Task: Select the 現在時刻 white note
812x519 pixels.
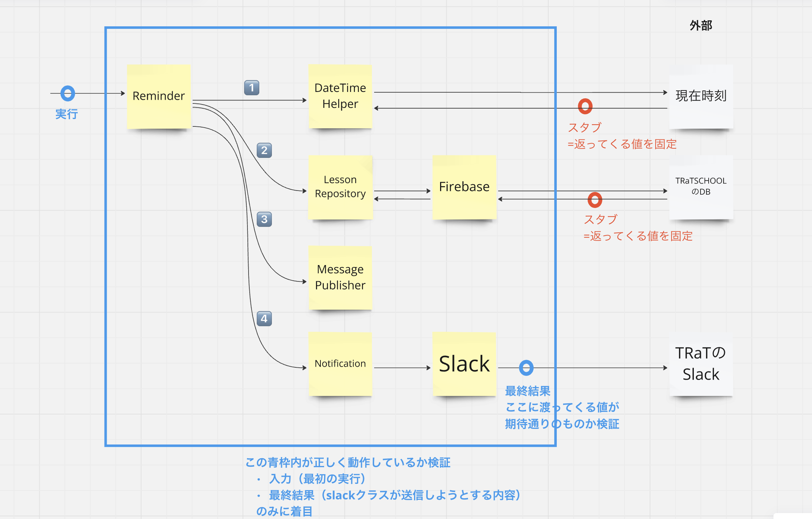Action: coord(701,96)
